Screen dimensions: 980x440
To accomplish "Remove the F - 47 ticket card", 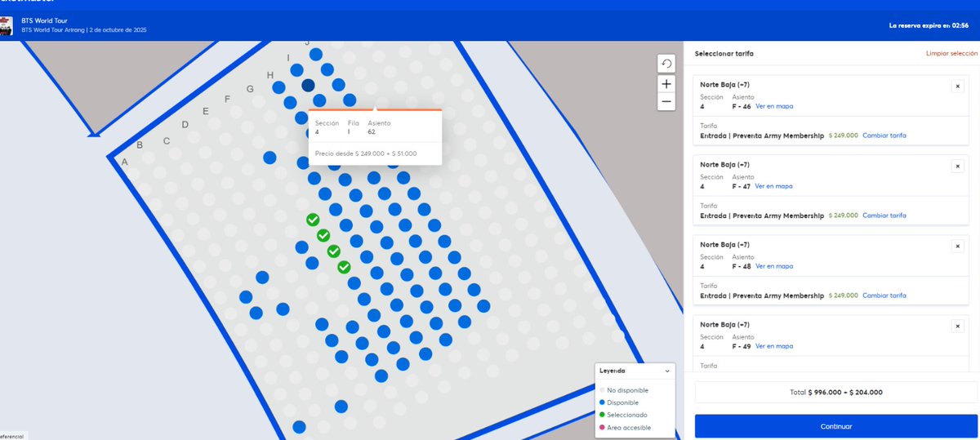I will [957, 166].
